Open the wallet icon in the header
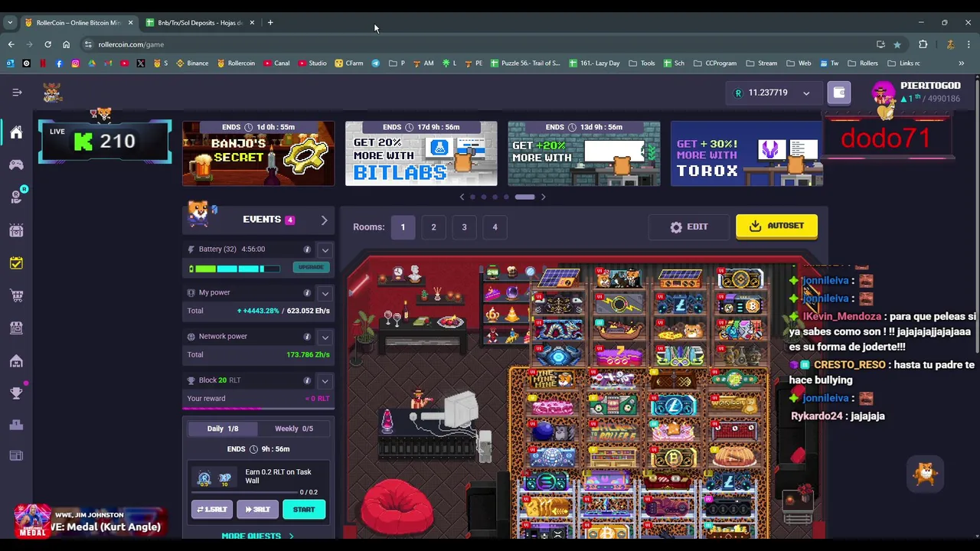This screenshot has width=980, height=551. [x=839, y=93]
